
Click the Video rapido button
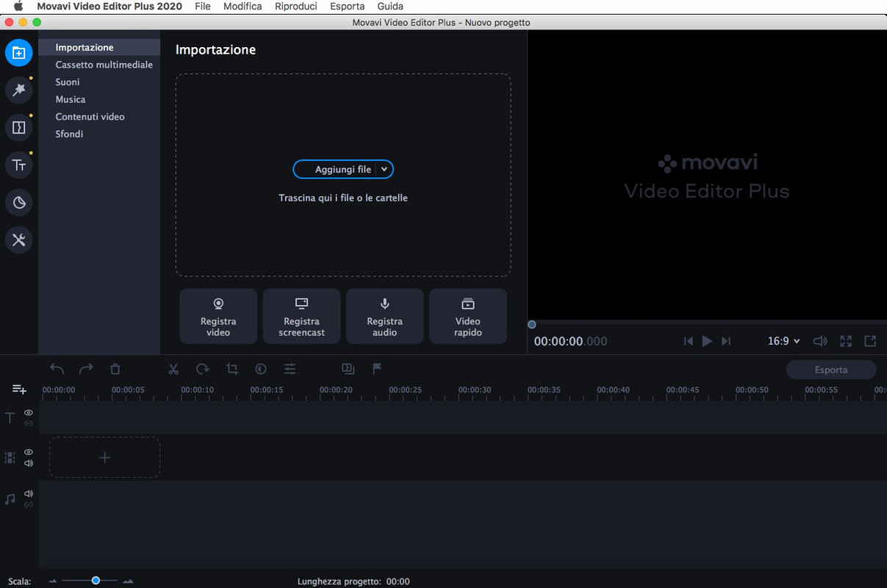click(x=467, y=316)
